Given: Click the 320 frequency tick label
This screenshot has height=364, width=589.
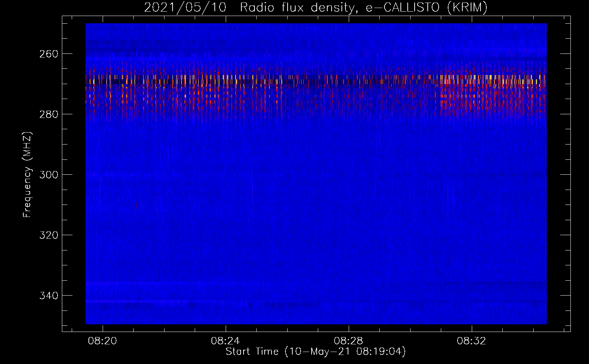Looking at the screenshot, I should click(48, 235).
